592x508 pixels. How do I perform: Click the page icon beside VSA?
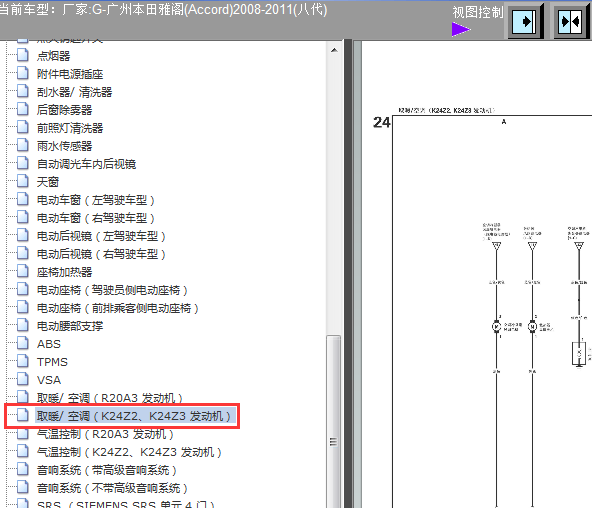(x=23, y=379)
